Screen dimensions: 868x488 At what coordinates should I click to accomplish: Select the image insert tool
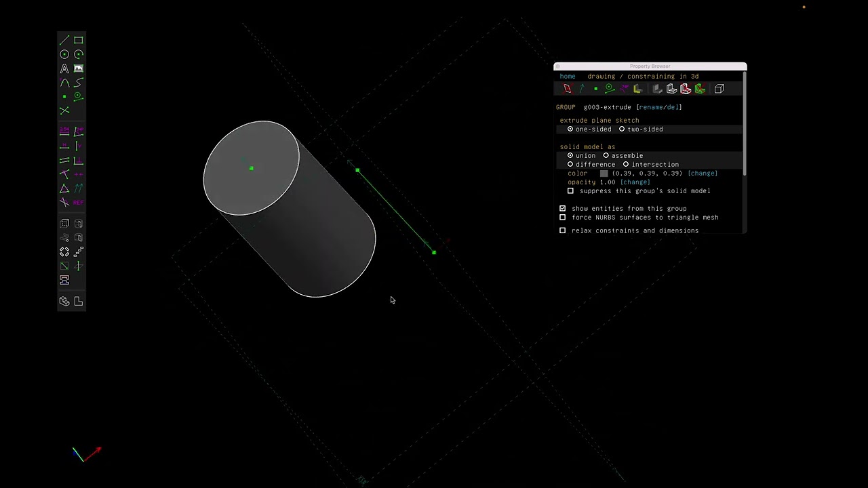tap(79, 68)
